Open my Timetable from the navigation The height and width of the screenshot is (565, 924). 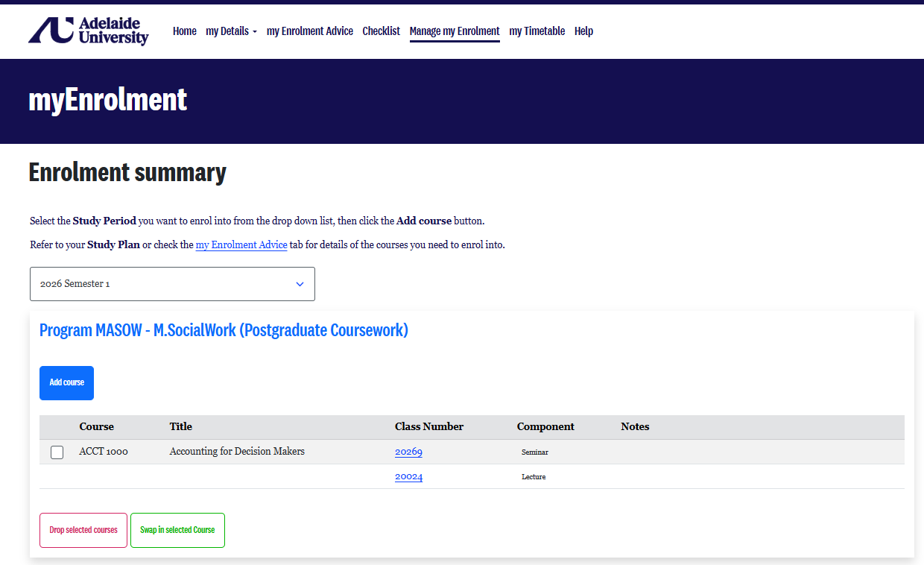pos(537,31)
